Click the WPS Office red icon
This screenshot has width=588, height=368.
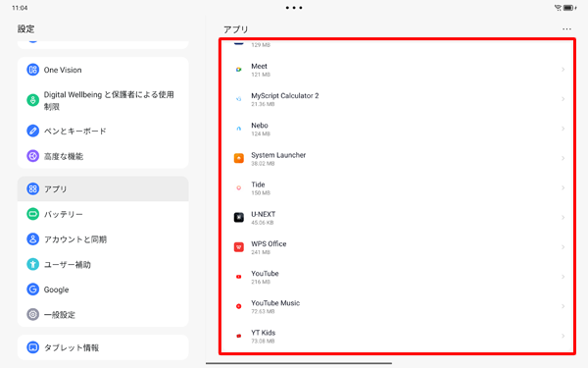pyautogui.click(x=238, y=247)
